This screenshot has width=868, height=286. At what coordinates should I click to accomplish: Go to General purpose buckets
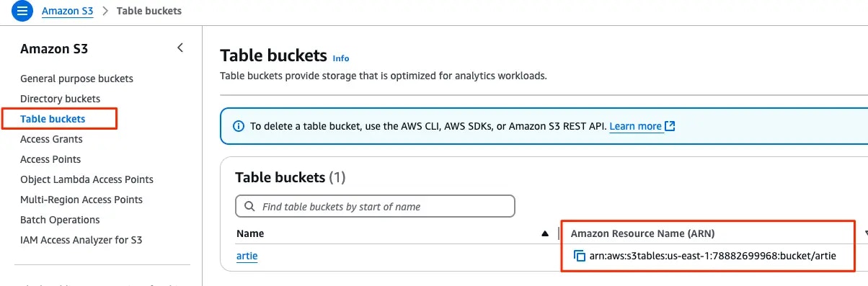(x=76, y=79)
